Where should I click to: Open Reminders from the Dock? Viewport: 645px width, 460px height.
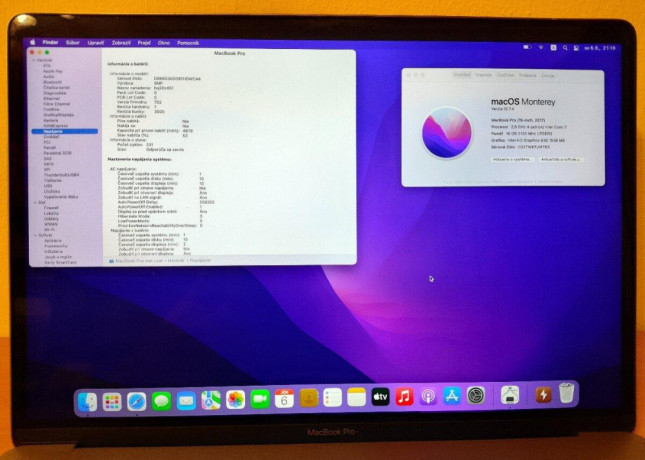point(332,398)
